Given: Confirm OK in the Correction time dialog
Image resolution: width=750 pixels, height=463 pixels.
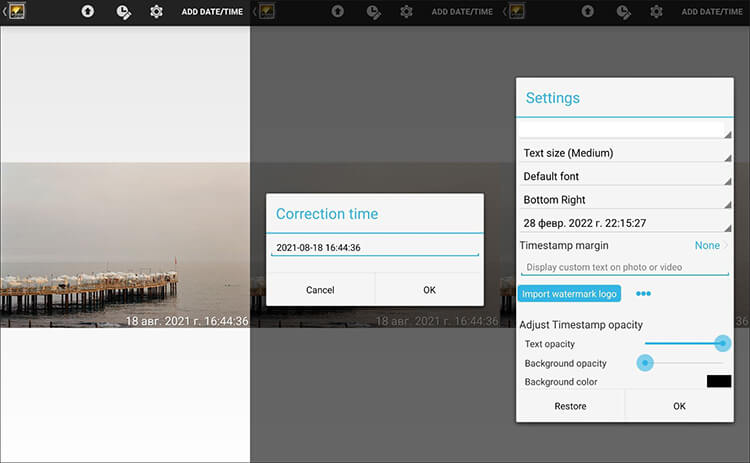Looking at the screenshot, I should (x=430, y=290).
